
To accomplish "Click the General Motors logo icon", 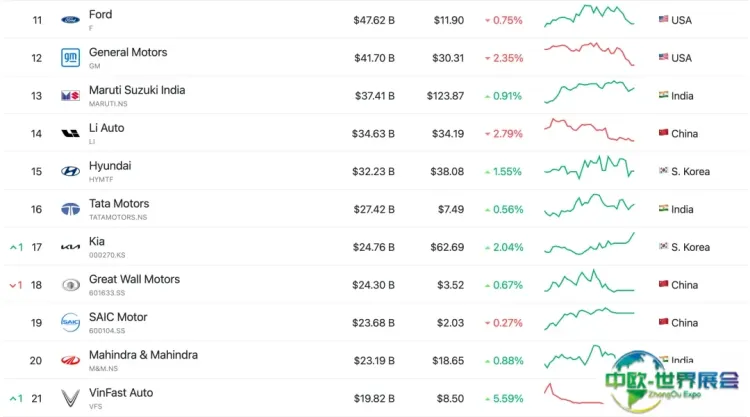I will (x=70, y=58).
